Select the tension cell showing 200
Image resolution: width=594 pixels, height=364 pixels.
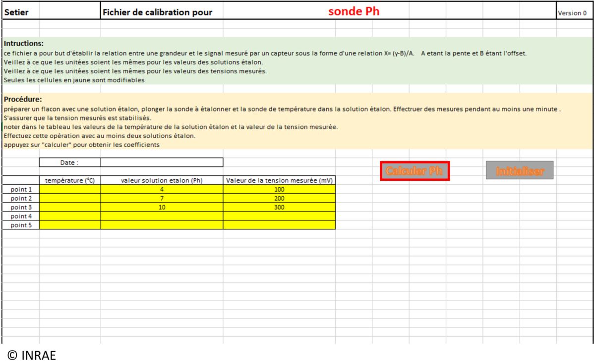279,198
